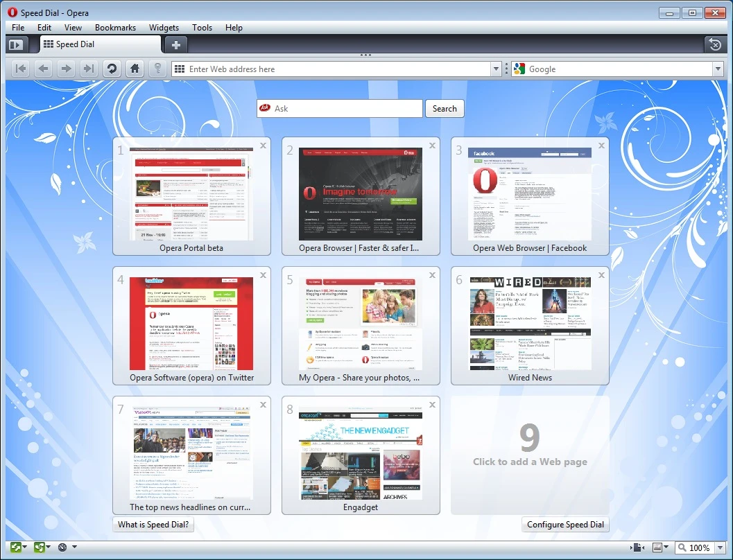The width and height of the screenshot is (733, 560).
Task: Open My Opera speed dial thumbnail
Action: tap(361, 323)
